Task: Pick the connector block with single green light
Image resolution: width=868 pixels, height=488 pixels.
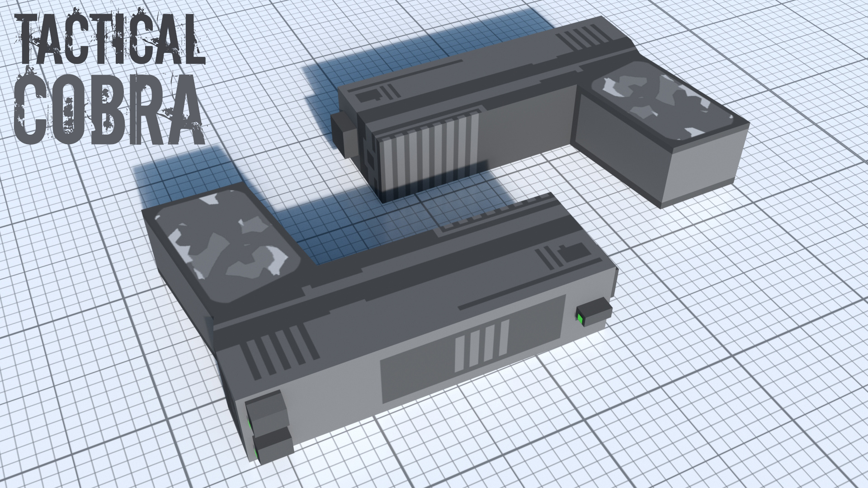Action: click(594, 312)
